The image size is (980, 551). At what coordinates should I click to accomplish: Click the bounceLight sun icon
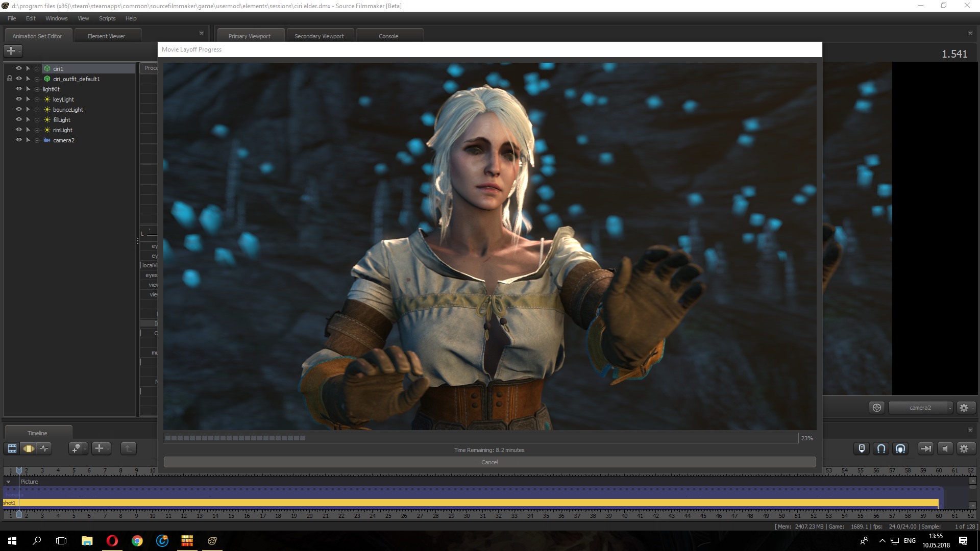pos(47,110)
